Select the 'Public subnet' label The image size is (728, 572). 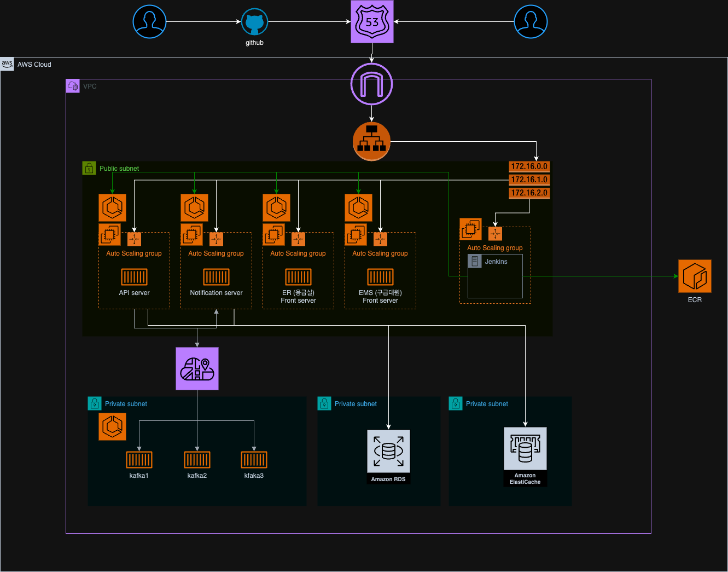point(119,169)
